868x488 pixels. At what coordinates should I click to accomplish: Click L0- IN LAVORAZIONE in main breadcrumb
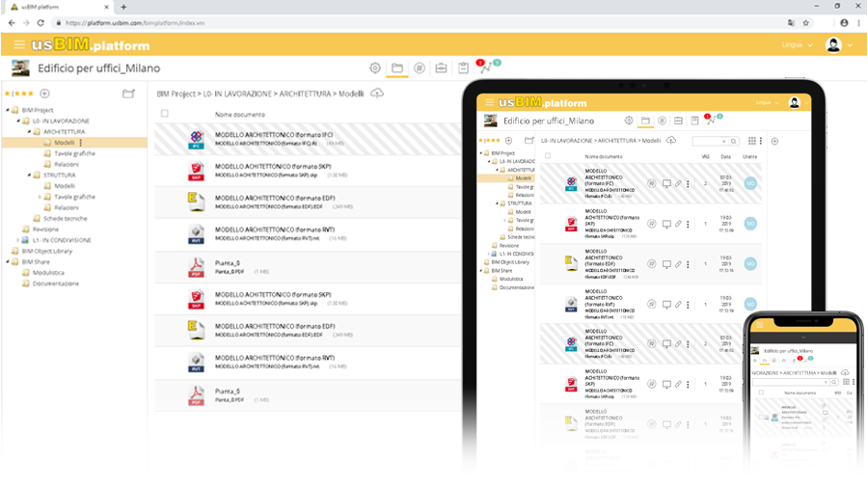(x=237, y=94)
